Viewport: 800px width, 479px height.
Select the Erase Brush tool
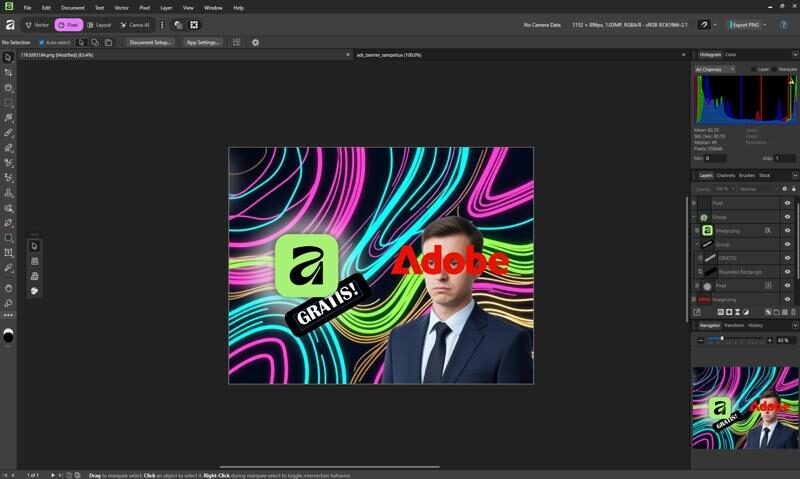point(8,148)
